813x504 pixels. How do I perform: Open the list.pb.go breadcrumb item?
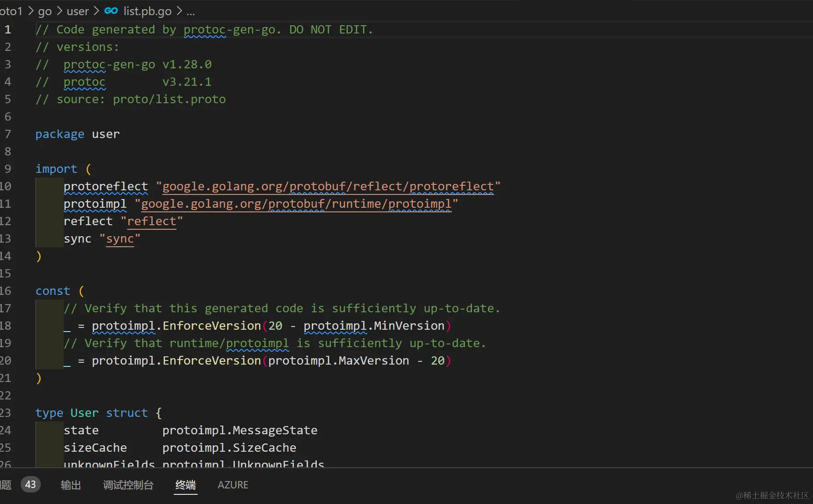(147, 11)
